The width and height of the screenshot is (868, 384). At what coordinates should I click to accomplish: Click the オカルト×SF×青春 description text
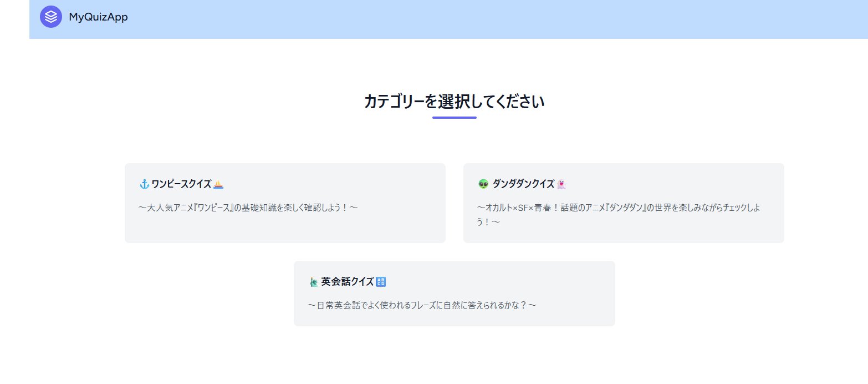(x=619, y=215)
